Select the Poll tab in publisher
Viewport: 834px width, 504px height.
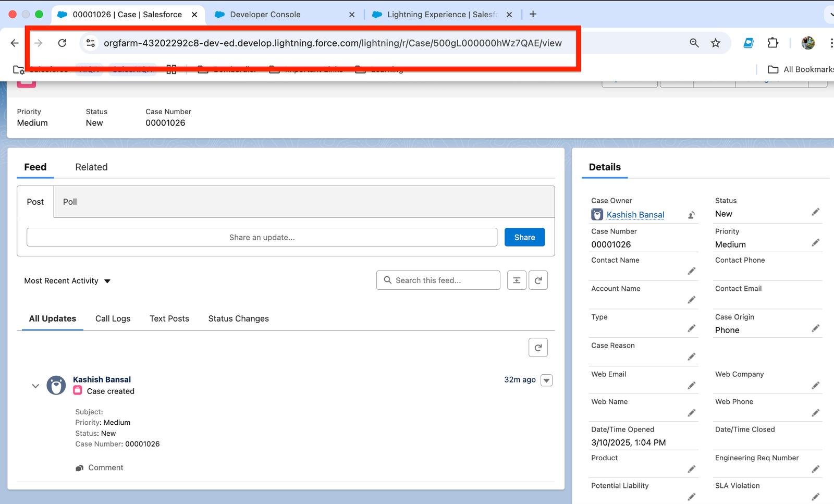click(70, 202)
